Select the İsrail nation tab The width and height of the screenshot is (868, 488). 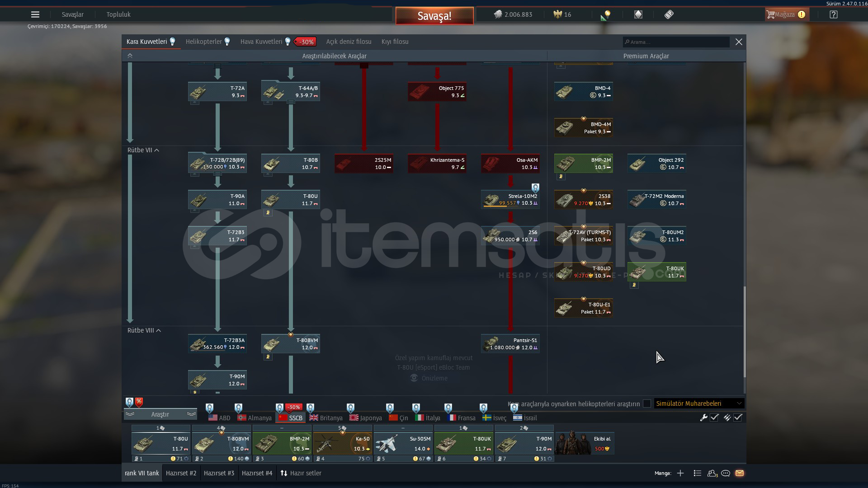(525, 418)
